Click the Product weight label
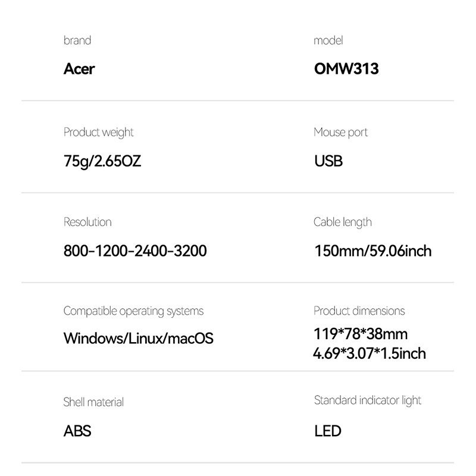The width and height of the screenshot is (476, 476). (x=98, y=133)
